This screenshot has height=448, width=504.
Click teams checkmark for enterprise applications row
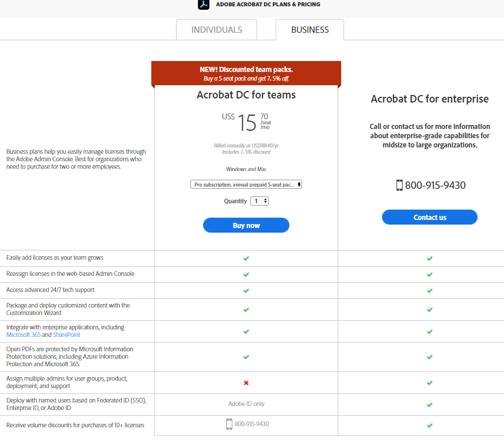[x=246, y=331]
